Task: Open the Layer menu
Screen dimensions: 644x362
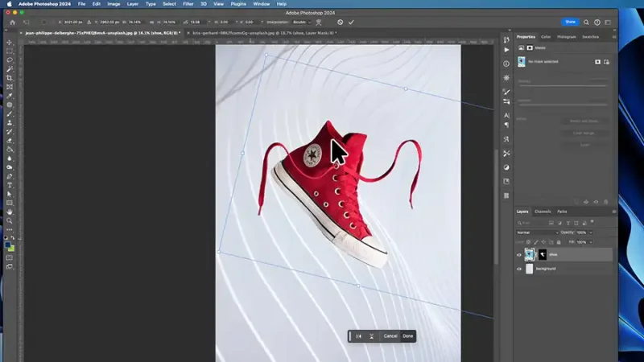Action: [x=132, y=4]
